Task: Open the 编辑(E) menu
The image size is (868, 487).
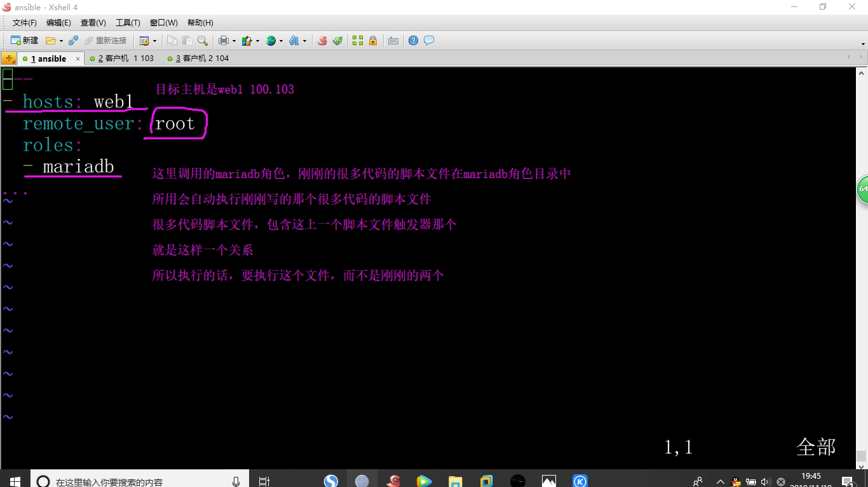Action: pos(58,23)
